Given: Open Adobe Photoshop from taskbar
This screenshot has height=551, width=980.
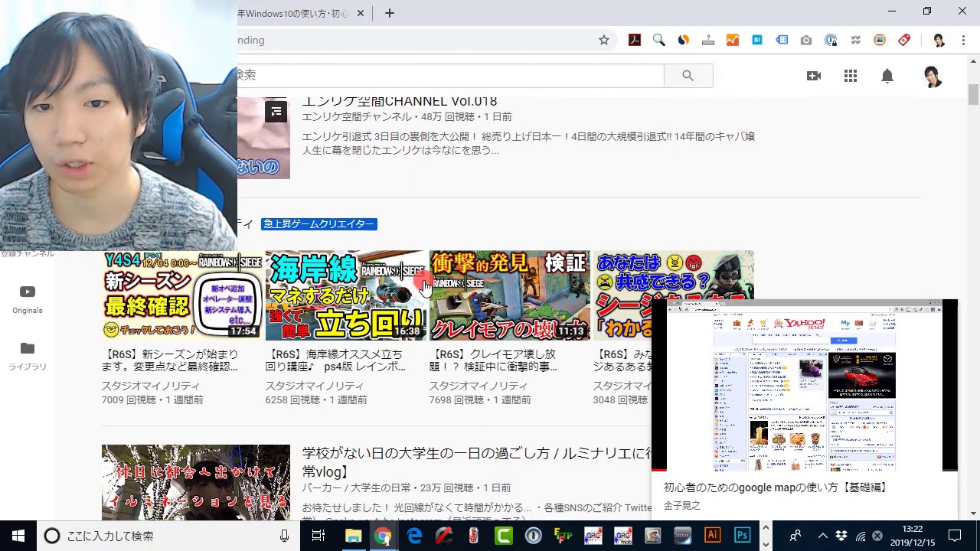Looking at the screenshot, I should click(x=742, y=536).
